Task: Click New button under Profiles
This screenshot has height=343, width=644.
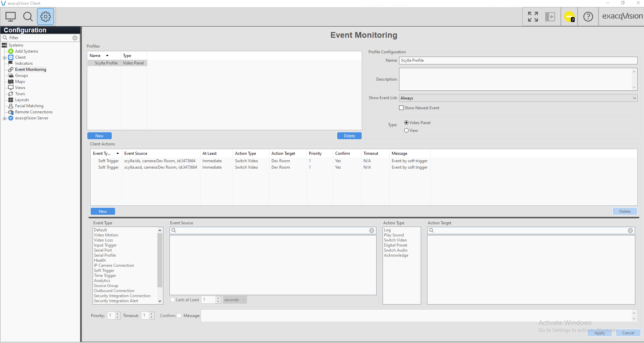Action: click(x=99, y=136)
